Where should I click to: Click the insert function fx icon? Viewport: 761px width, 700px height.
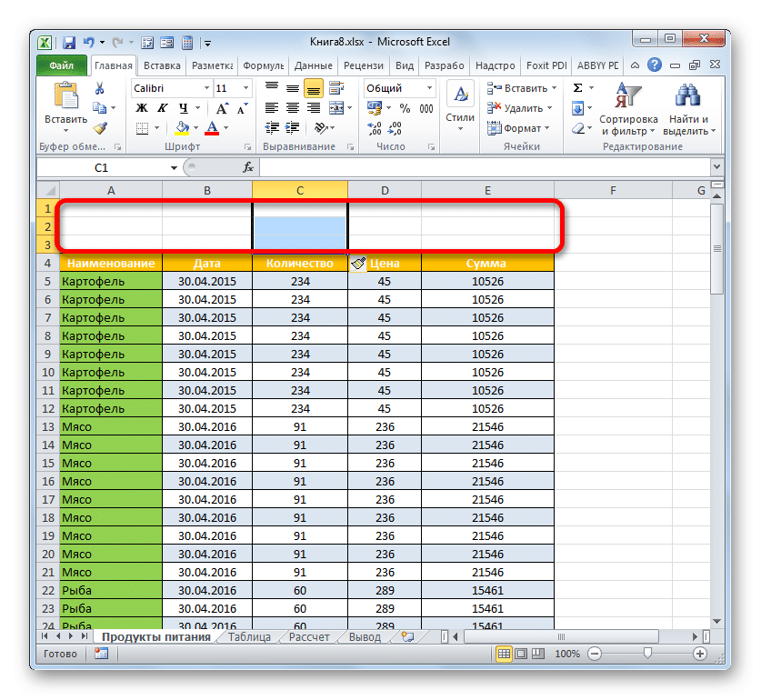(247, 168)
